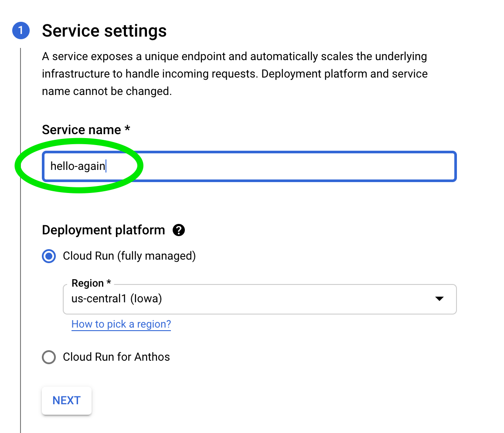Viewport: 504px width, 433px height.
Task: Click the Region dropdown arrow
Action: click(439, 299)
